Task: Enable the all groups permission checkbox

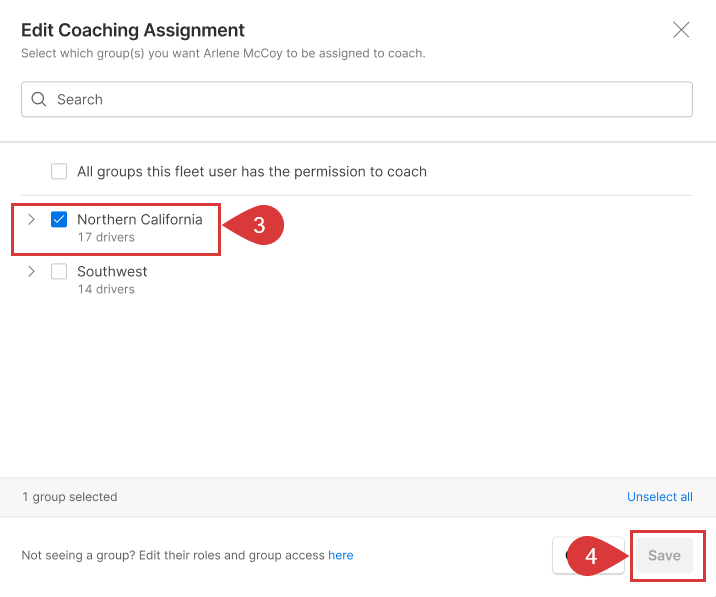Action: [59, 172]
